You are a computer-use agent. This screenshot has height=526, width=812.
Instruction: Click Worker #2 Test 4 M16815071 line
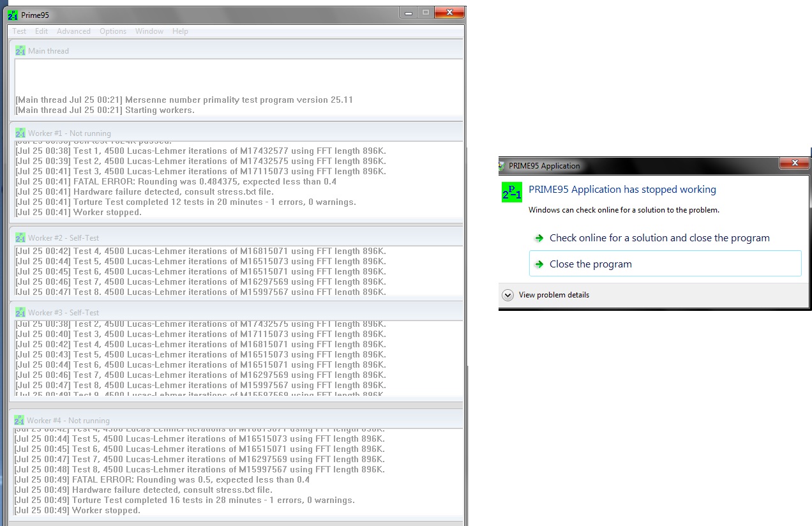click(x=200, y=251)
